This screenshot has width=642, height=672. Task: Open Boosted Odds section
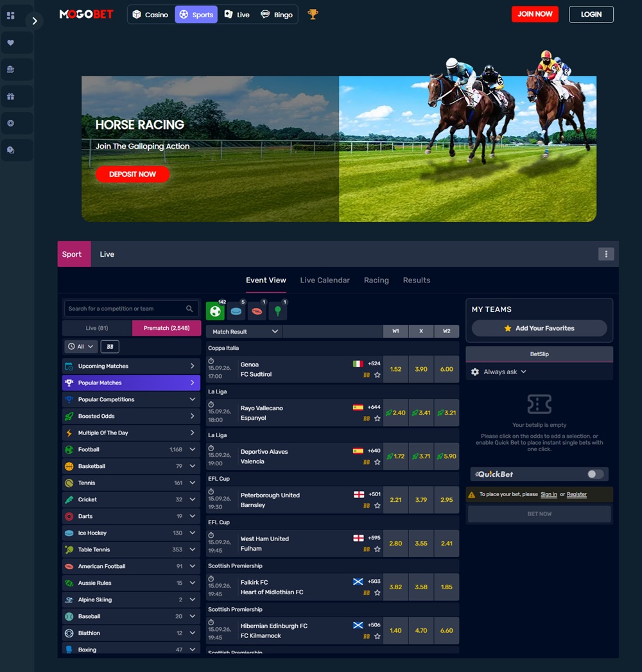[131, 416]
